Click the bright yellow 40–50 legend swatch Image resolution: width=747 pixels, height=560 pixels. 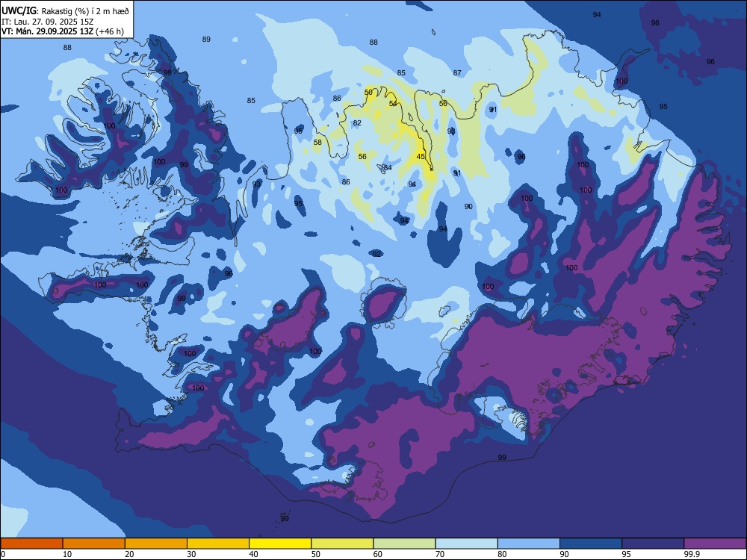(x=280, y=544)
